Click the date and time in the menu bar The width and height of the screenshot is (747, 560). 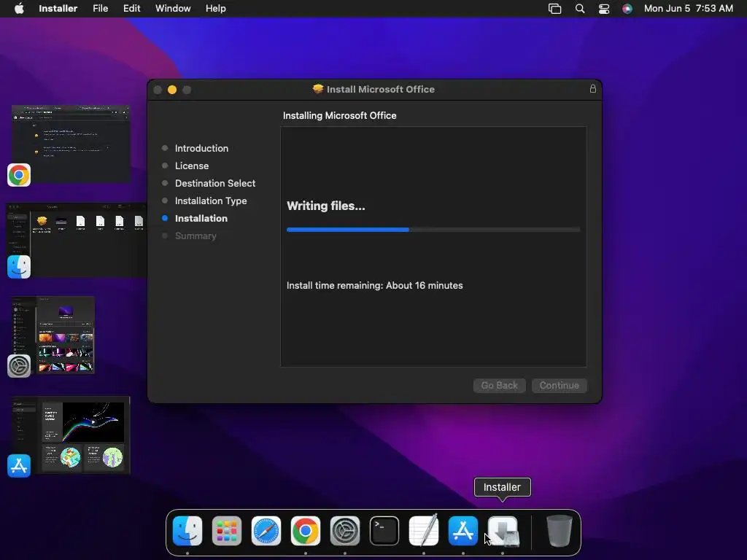pos(689,9)
